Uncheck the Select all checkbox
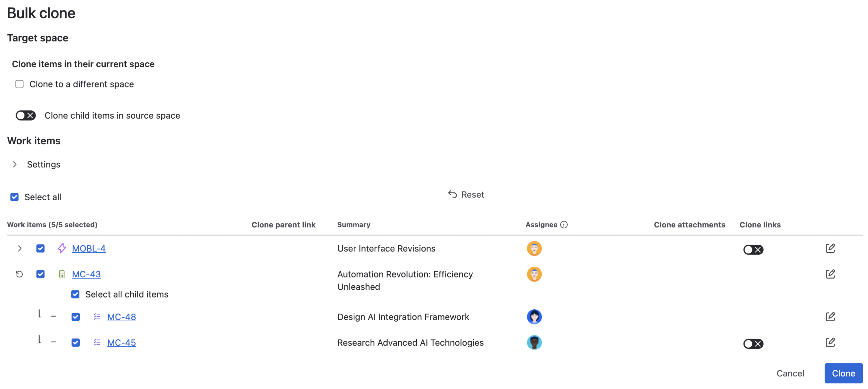This screenshot has height=389, width=868. (x=14, y=197)
